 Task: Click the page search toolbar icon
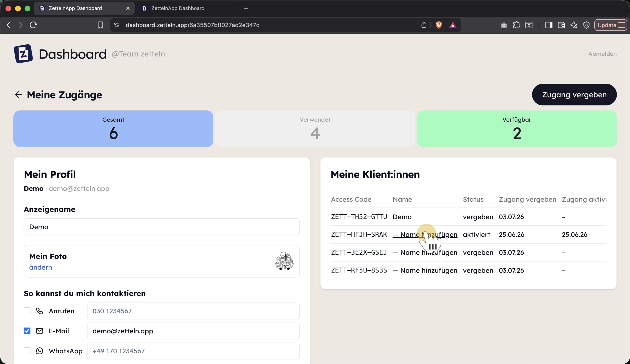[x=529, y=25]
